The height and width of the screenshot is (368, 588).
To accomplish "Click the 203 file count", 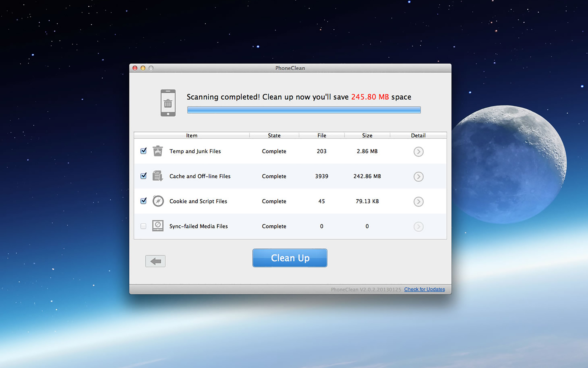I will [322, 151].
